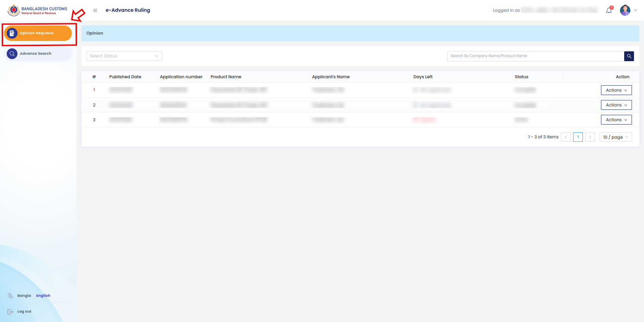Image resolution: width=644 pixels, height=322 pixels.
Task: Open the 10 / page size dropdown
Action: point(615,137)
